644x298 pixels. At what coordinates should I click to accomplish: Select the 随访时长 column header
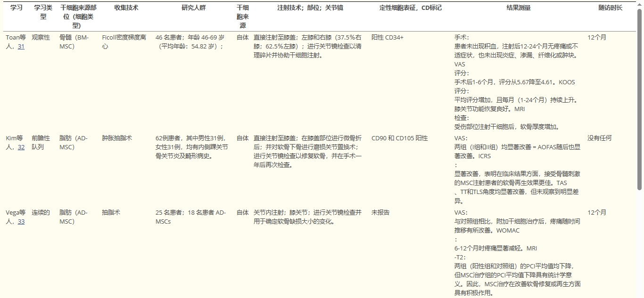point(610,8)
